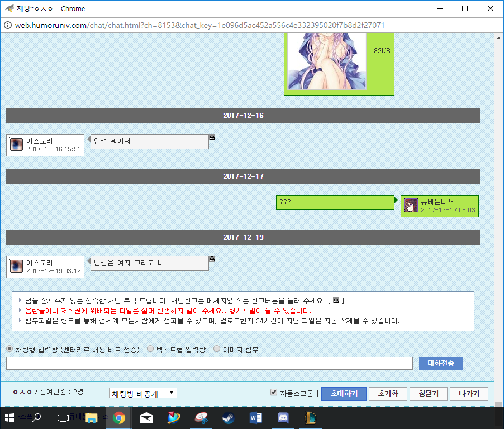Image resolution: width=504 pixels, height=429 pixels.
Task: Focus the chat message input field
Action: pos(210,364)
